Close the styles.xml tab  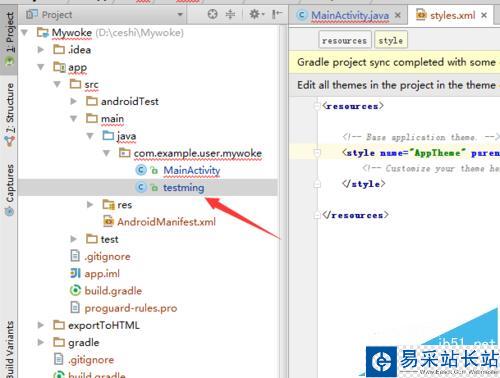click(484, 15)
